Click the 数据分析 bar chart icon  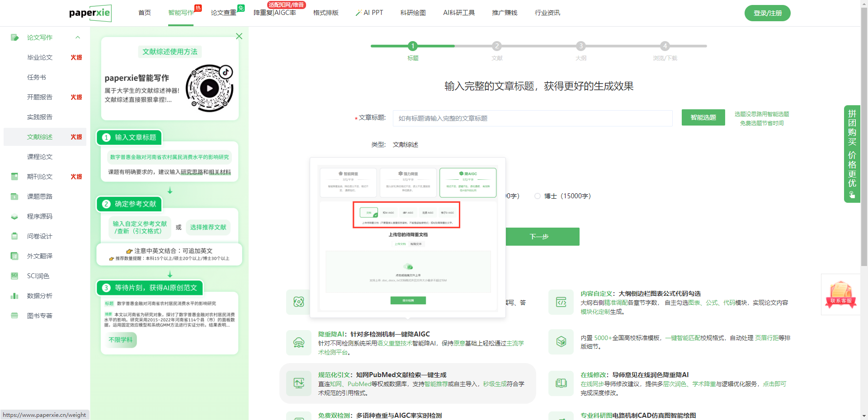click(x=14, y=296)
